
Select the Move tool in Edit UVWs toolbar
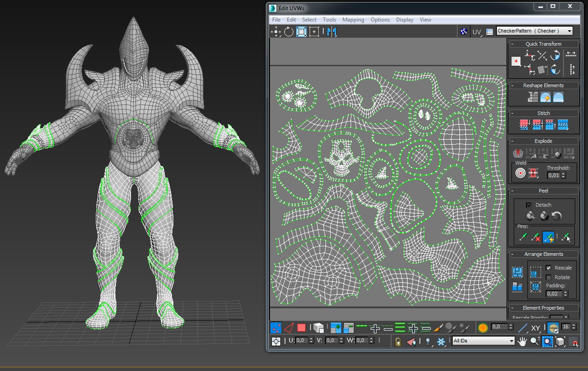pyautogui.click(x=276, y=32)
